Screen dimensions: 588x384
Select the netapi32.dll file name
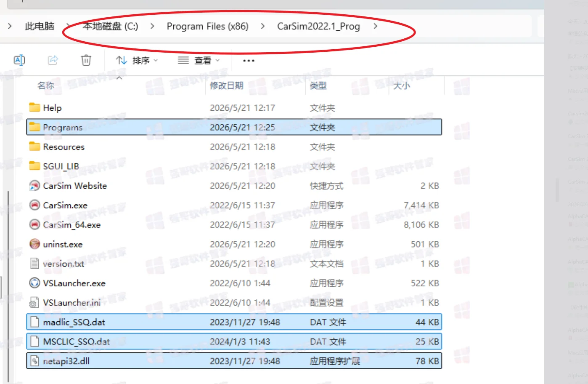[x=66, y=361]
